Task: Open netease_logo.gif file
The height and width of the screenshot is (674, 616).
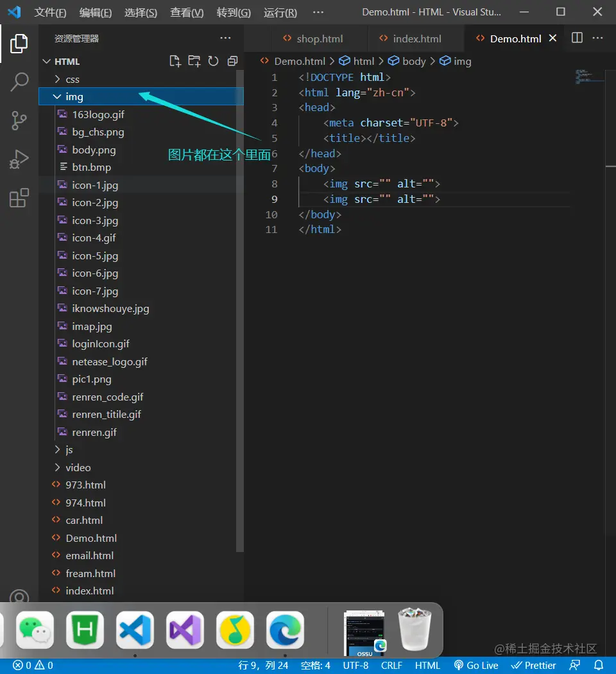Action: pos(110,361)
